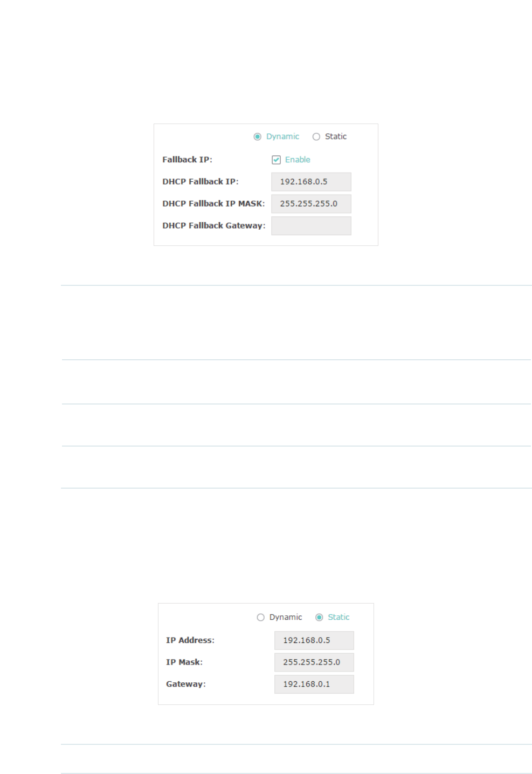The height and width of the screenshot is (774, 532).
Task: Click the DHCP Fallback IP field
Action: [311, 182]
